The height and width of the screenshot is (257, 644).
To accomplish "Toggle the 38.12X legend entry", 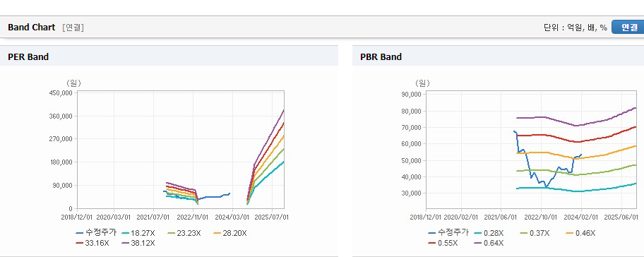I will click(138, 243).
